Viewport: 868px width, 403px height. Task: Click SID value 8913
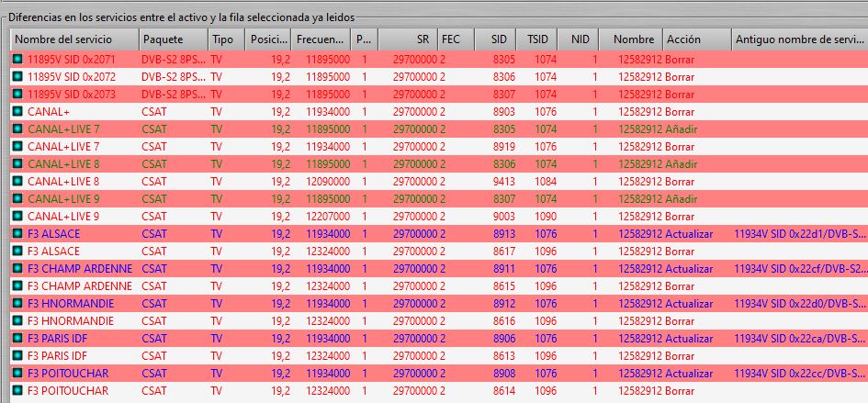click(503, 233)
